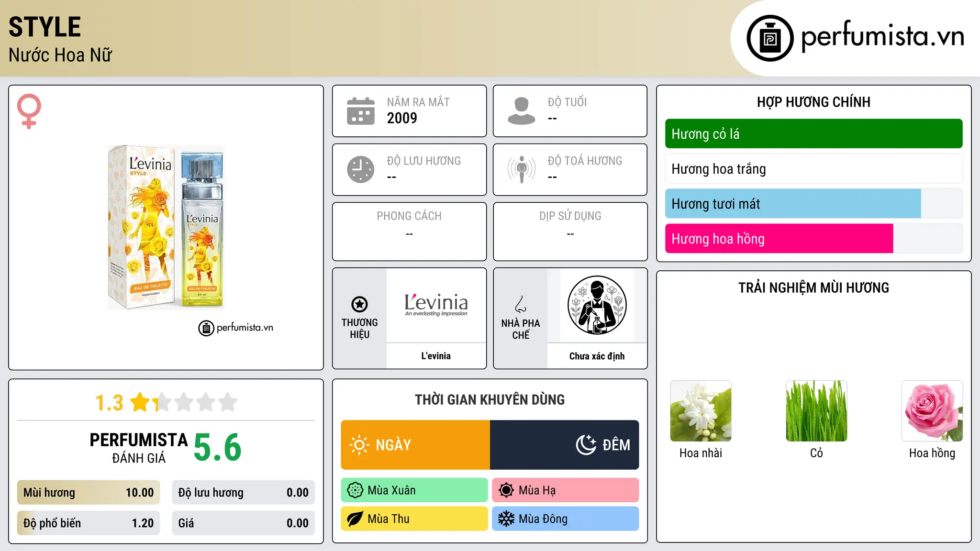Click the Mùi hương 10.00 score bar
Screen dimensions: 980x551
click(x=89, y=493)
